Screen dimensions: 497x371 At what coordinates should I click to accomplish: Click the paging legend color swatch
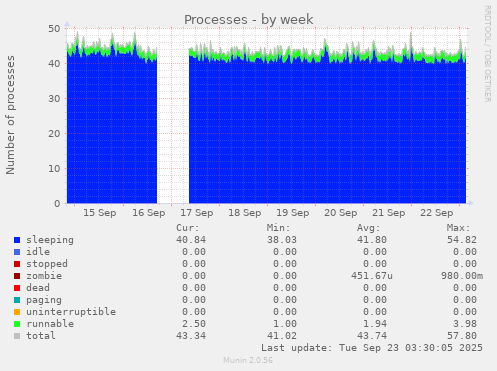point(17,300)
